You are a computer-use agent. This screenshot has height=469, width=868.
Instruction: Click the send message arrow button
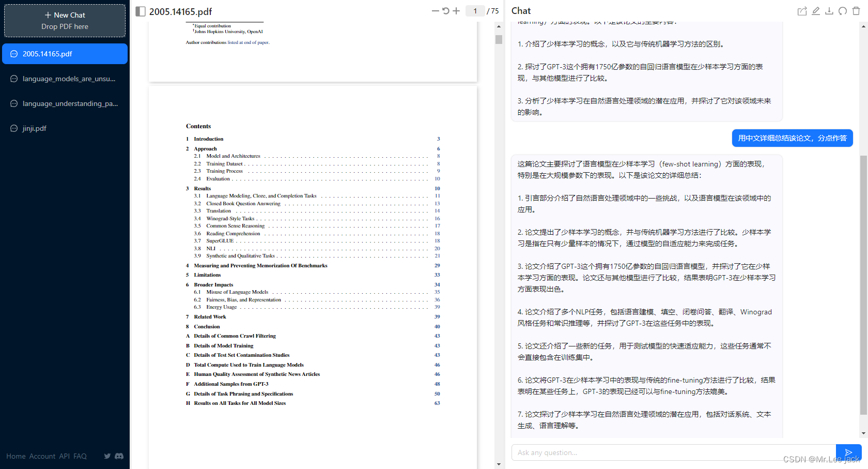[x=848, y=452]
